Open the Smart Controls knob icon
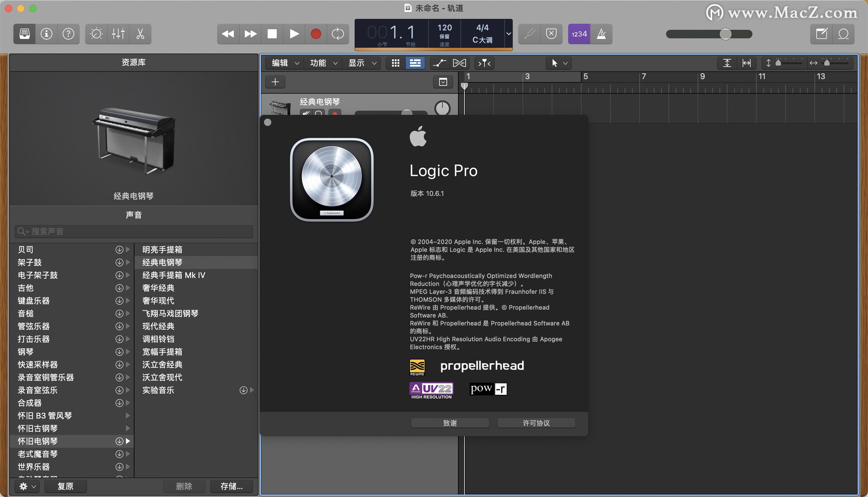Viewport: 868px width, 497px height. pyautogui.click(x=96, y=34)
